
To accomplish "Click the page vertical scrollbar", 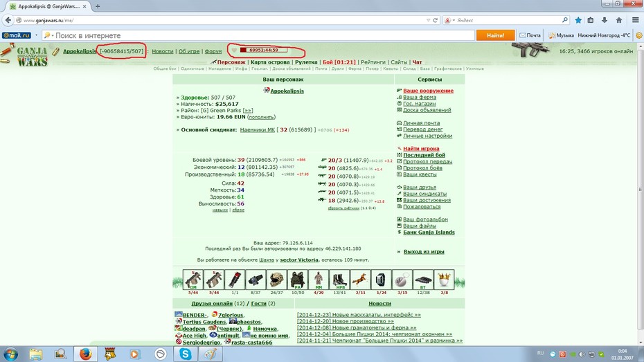I will [x=641, y=189].
